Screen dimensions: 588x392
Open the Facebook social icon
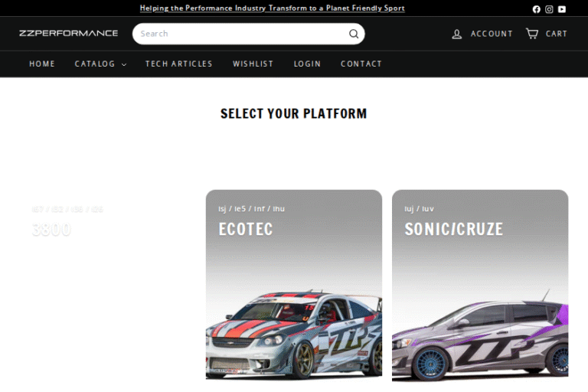click(x=536, y=9)
